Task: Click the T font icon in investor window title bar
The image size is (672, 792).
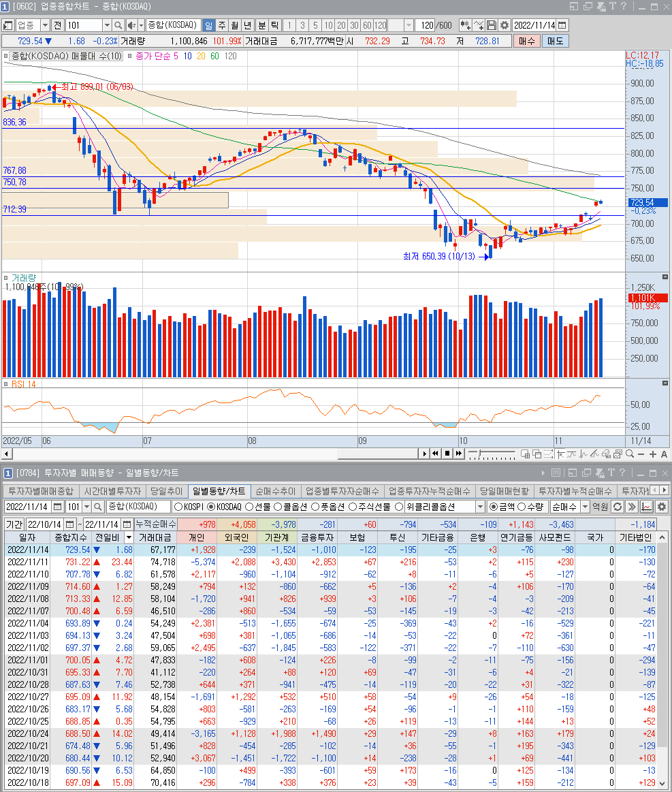Action: (612, 473)
